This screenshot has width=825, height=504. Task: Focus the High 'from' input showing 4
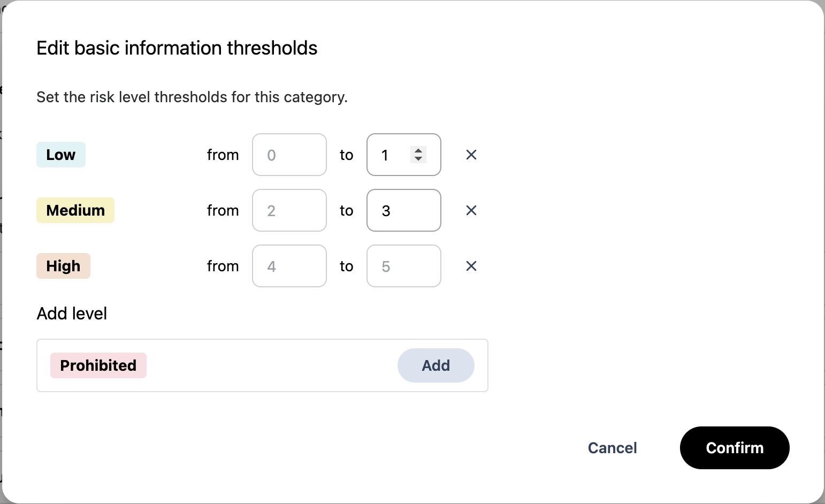(x=289, y=266)
